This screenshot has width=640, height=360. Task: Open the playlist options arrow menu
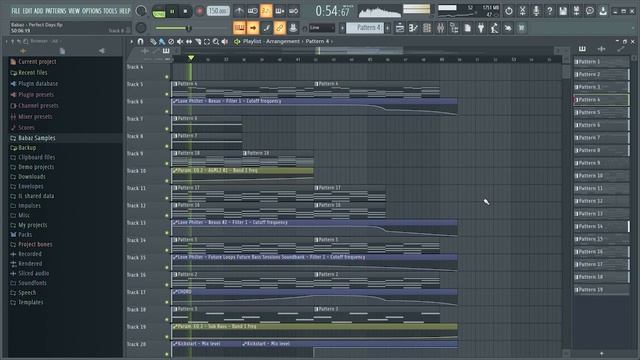tap(131, 42)
